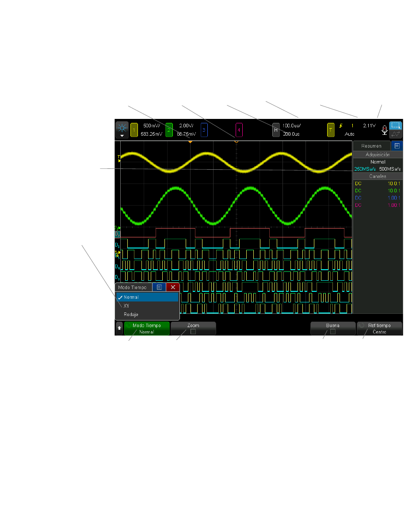Click channel 1 500mV/ scale value

[152, 126]
